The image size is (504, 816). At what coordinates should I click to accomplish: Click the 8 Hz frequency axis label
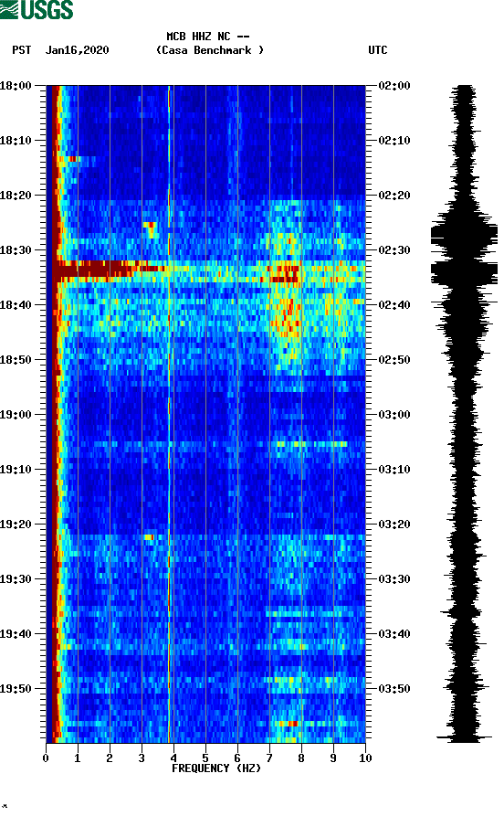(x=301, y=758)
